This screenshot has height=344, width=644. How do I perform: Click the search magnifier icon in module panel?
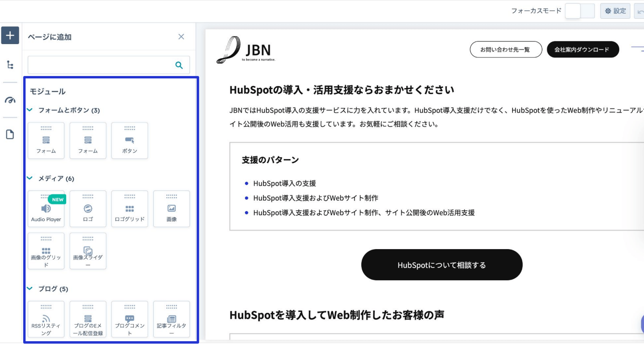[179, 65]
